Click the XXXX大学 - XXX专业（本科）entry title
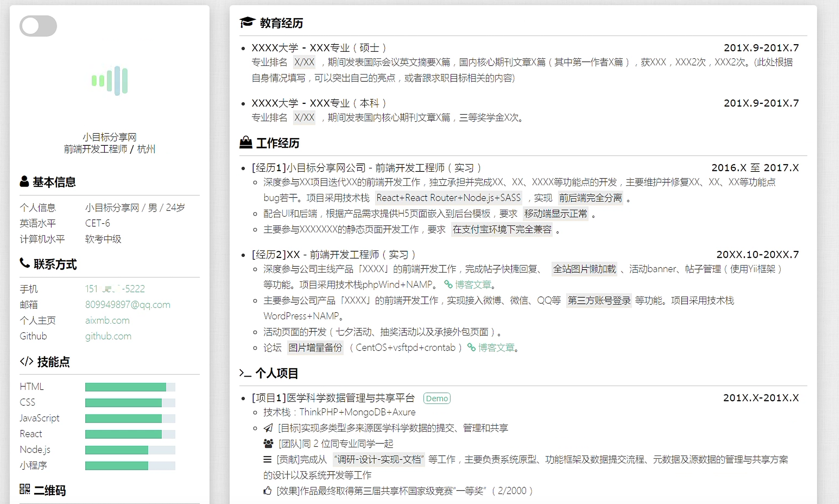Viewport: 839px width, 504px height. point(319,103)
